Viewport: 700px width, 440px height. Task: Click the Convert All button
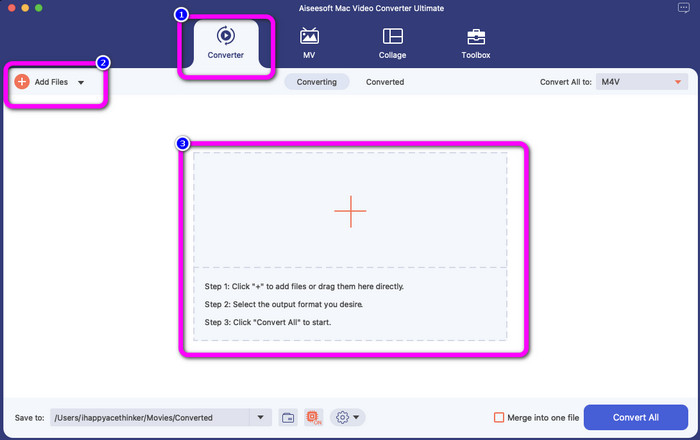(636, 417)
